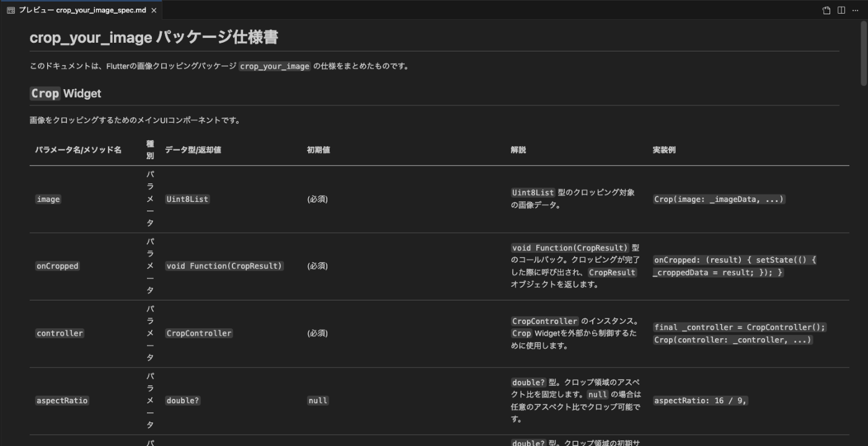Click the column header データ型/返却値
Screen dimensions: 868x446
193,150
